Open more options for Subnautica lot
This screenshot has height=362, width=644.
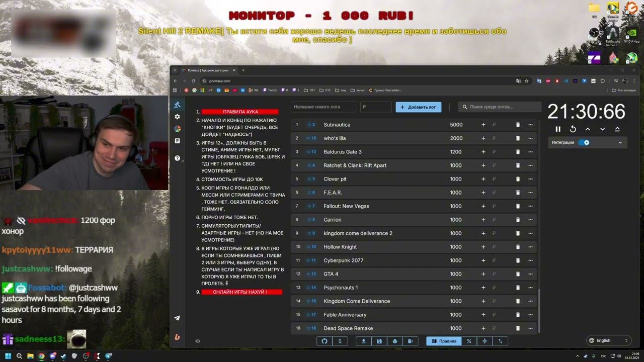click(530, 125)
